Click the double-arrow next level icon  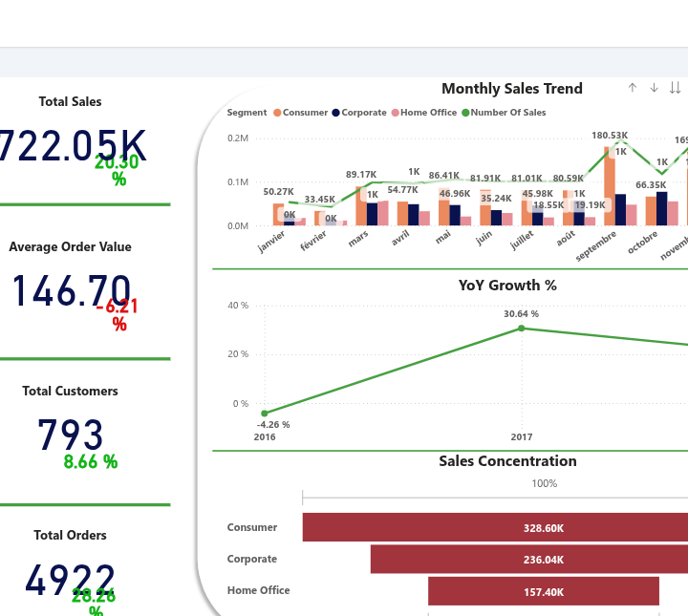click(676, 88)
